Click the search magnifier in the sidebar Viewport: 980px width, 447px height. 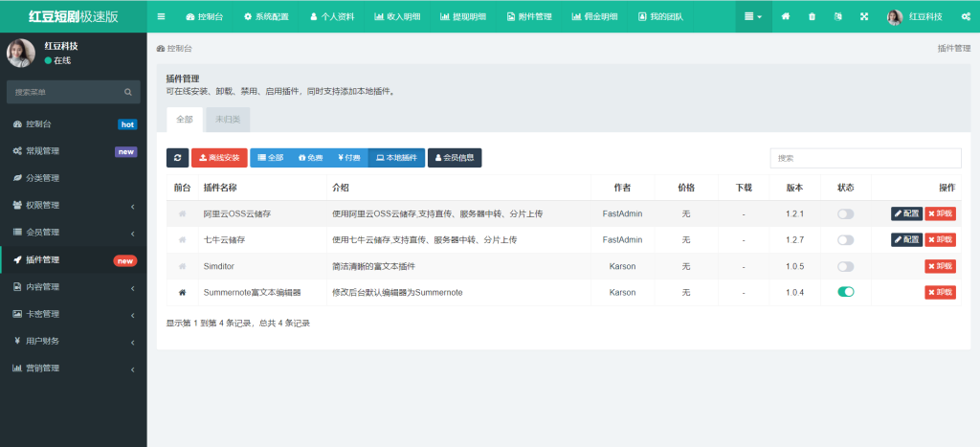[x=128, y=92]
